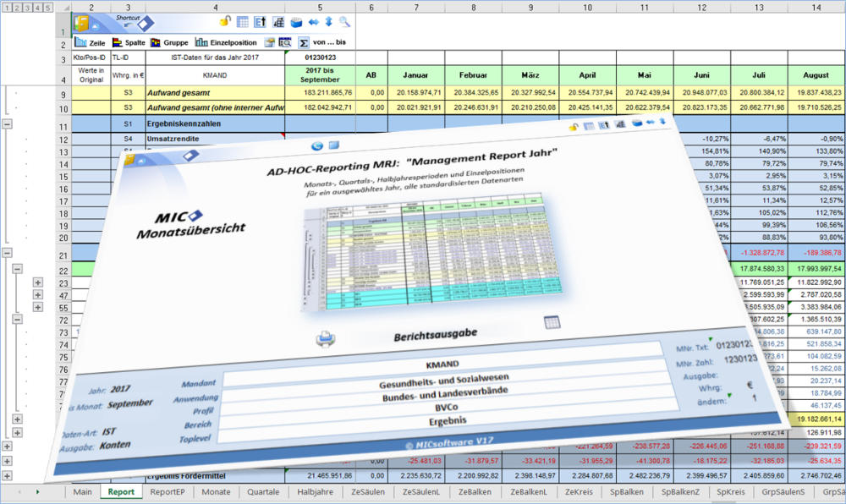
Task: Expand the outline group at row 23
Action: [x=38, y=282]
